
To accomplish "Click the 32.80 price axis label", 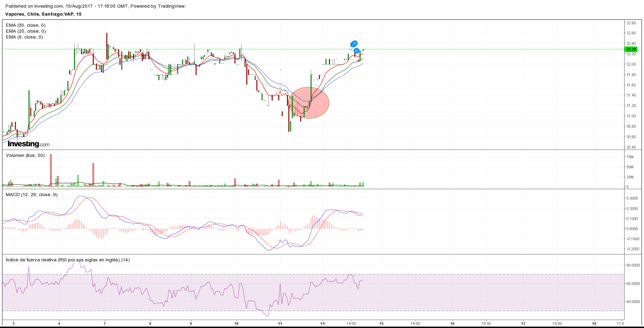I will coord(631,23).
